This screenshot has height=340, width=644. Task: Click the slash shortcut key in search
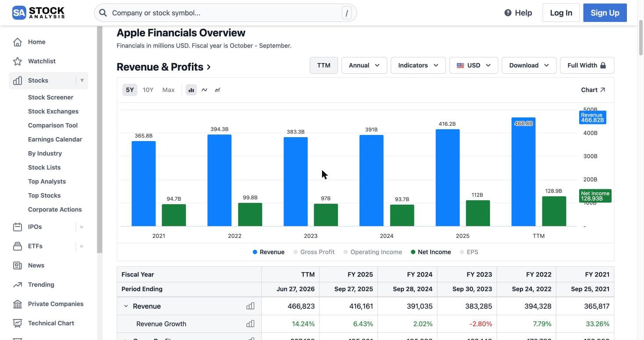pyautogui.click(x=347, y=13)
